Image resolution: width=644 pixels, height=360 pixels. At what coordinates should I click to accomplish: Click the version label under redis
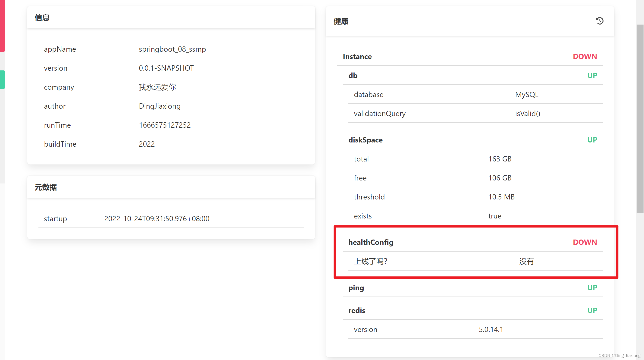coord(366,329)
